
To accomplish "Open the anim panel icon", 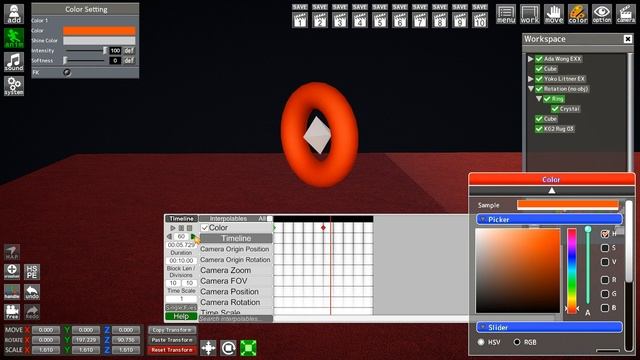I will tap(14, 38).
